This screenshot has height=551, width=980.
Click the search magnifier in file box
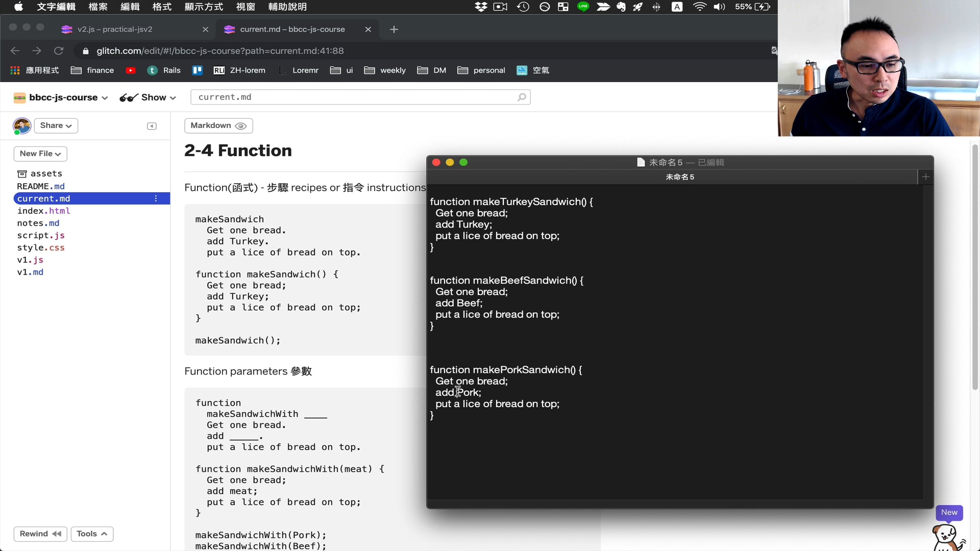pyautogui.click(x=521, y=97)
